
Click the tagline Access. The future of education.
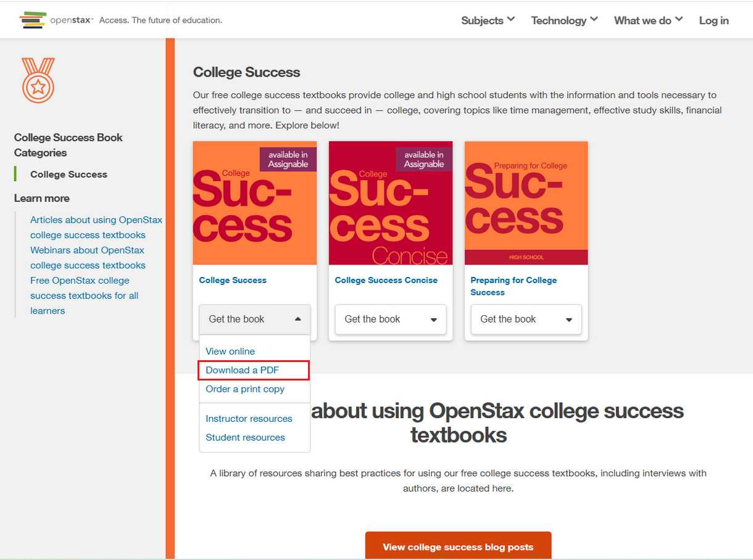[x=160, y=20]
